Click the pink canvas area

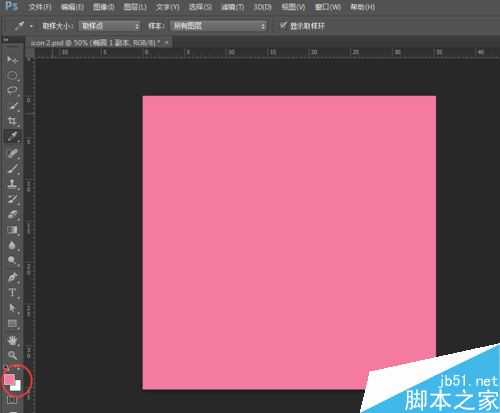[x=289, y=242]
